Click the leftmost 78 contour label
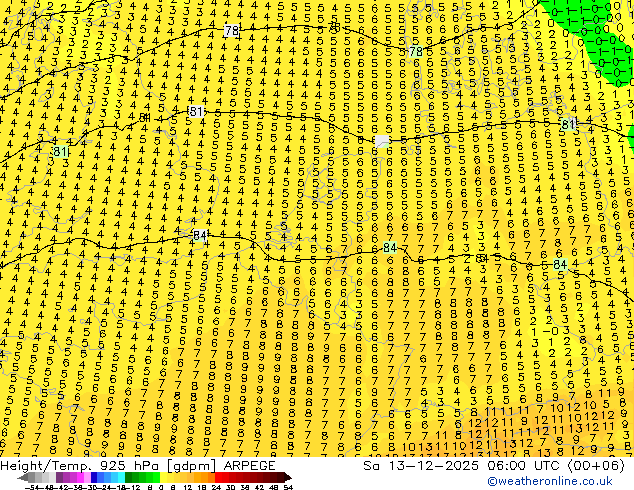The image size is (634, 490). tap(232, 30)
